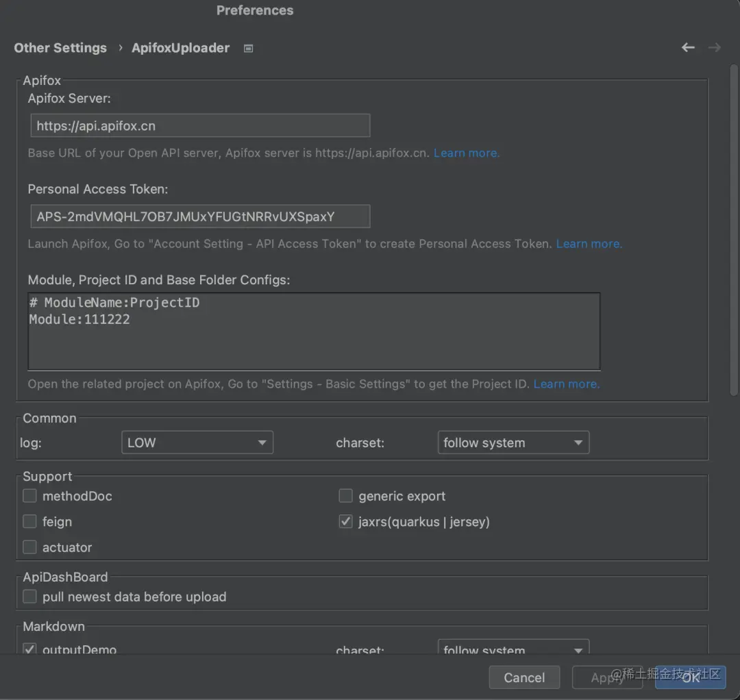The image size is (740, 700).
Task: Enable the methodDoc checkbox
Action: coord(29,496)
